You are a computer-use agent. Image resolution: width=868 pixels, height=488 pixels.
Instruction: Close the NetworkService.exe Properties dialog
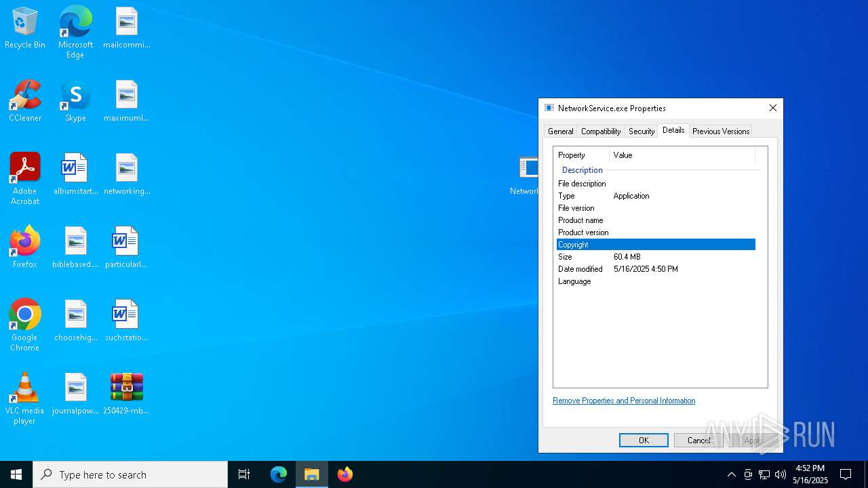click(772, 108)
